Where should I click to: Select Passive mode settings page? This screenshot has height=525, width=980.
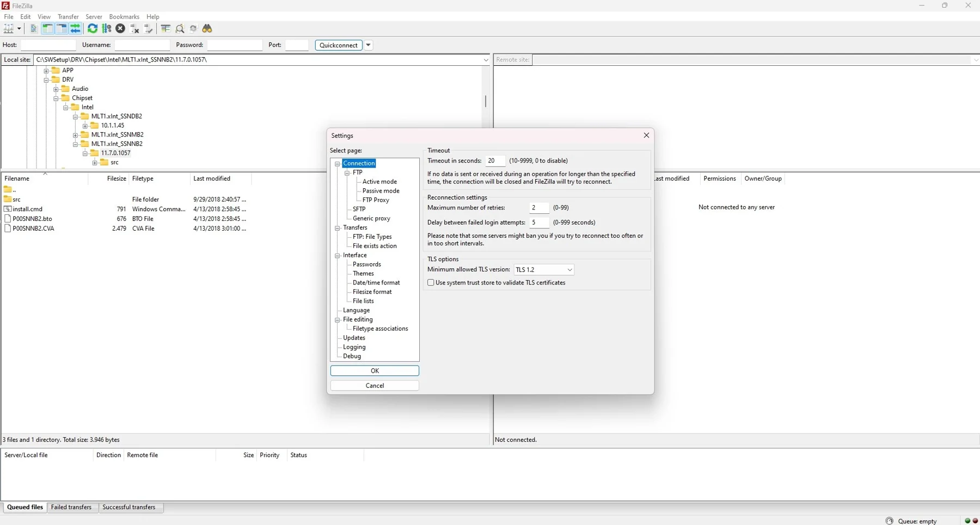(x=381, y=191)
